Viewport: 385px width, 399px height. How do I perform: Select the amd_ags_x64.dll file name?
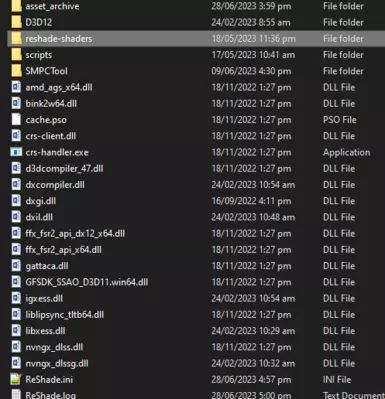click(x=59, y=87)
